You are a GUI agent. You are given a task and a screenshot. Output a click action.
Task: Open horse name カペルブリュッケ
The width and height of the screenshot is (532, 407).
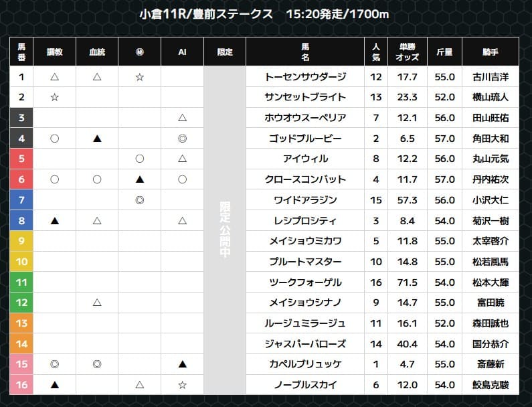point(305,364)
